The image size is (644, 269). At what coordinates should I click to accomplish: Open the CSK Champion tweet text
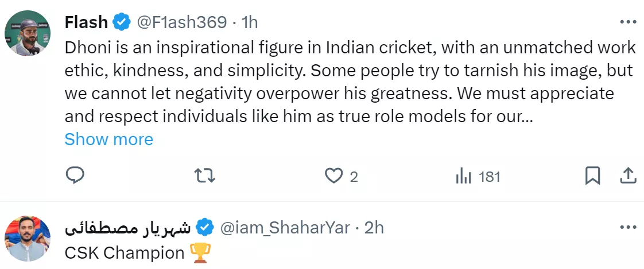coord(125,252)
